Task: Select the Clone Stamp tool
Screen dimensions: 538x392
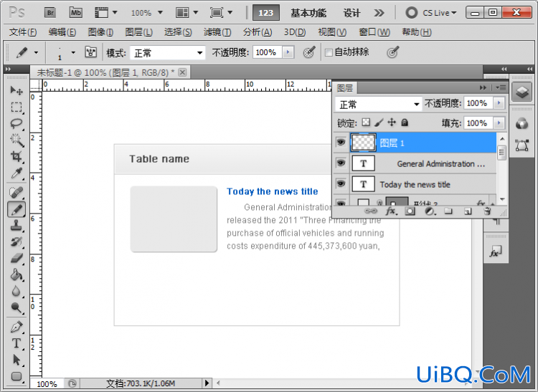Action: click(x=16, y=226)
